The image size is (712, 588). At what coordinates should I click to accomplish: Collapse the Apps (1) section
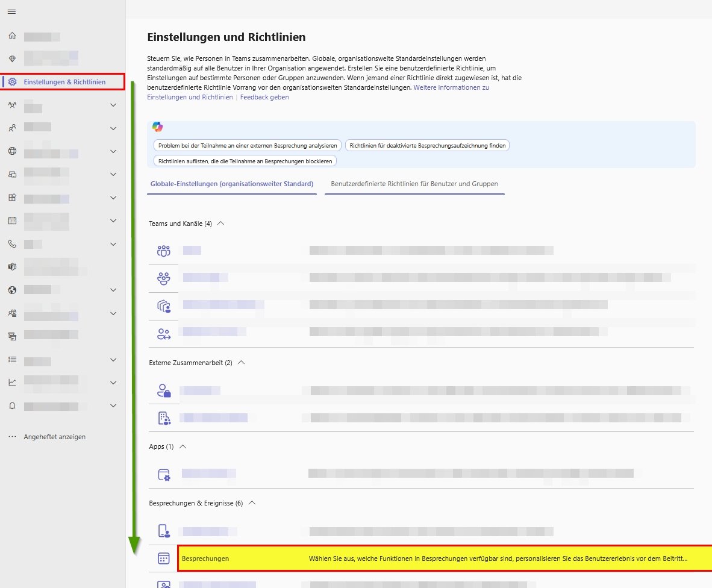(x=183, y=447)
